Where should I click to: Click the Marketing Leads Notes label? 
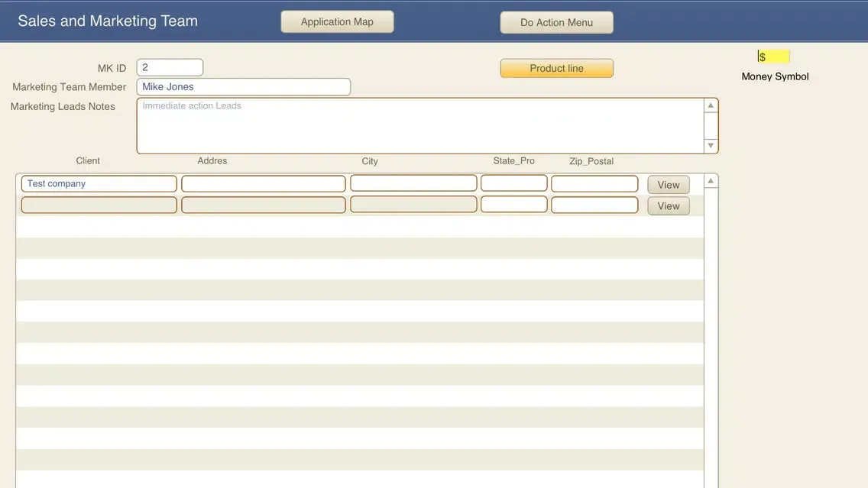63,106
